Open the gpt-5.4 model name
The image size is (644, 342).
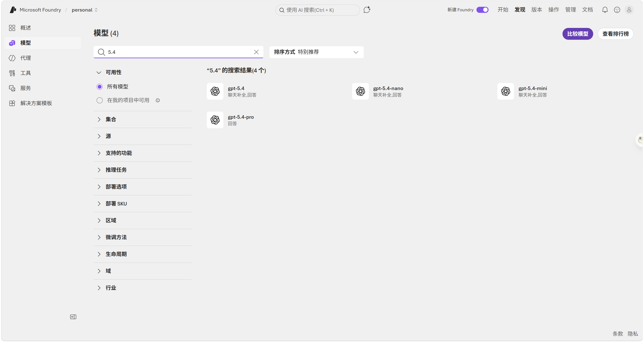point(236,89)
